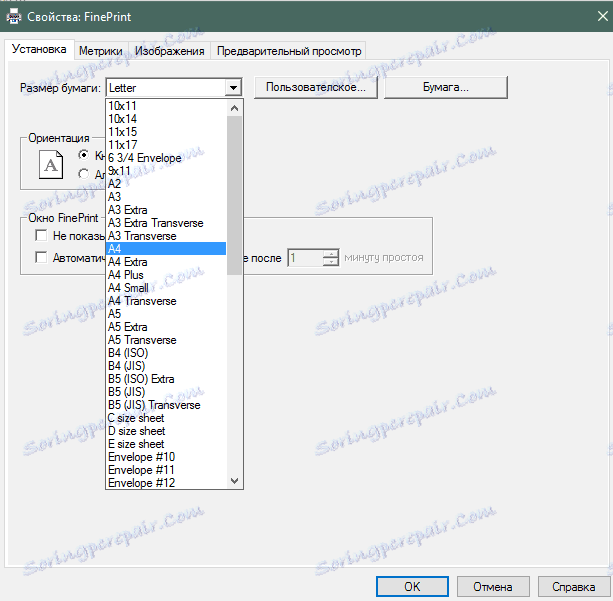
Task: Select A3 in paper list
Action: click(x=166, y=197)
